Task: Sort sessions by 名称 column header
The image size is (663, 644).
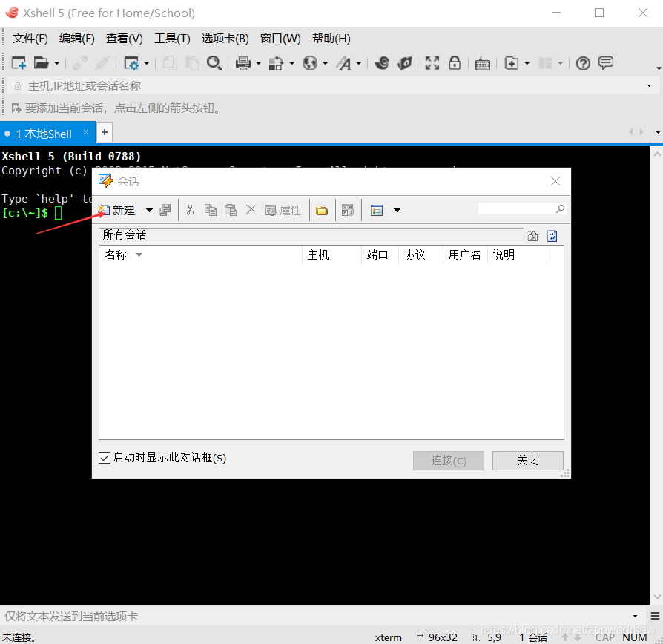Action: [x=201, y=254]
